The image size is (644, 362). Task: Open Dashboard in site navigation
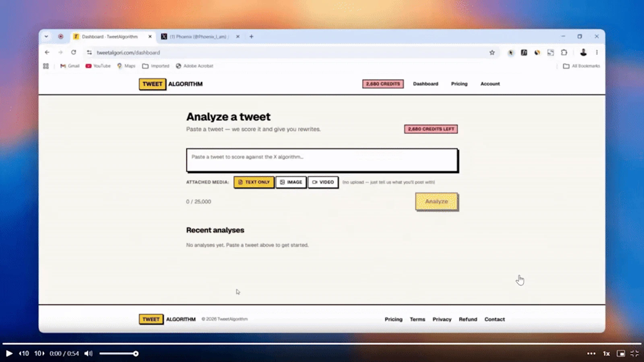(x=425, y=84)
